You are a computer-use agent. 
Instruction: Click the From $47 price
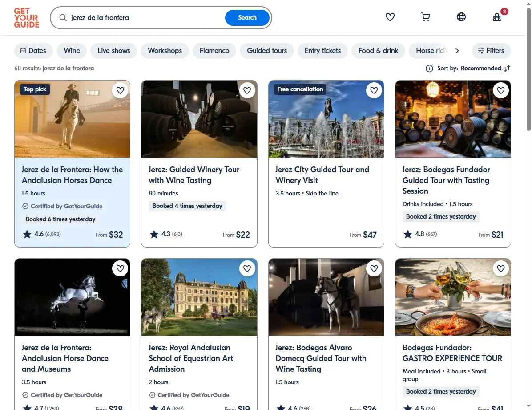pos(363,235)
